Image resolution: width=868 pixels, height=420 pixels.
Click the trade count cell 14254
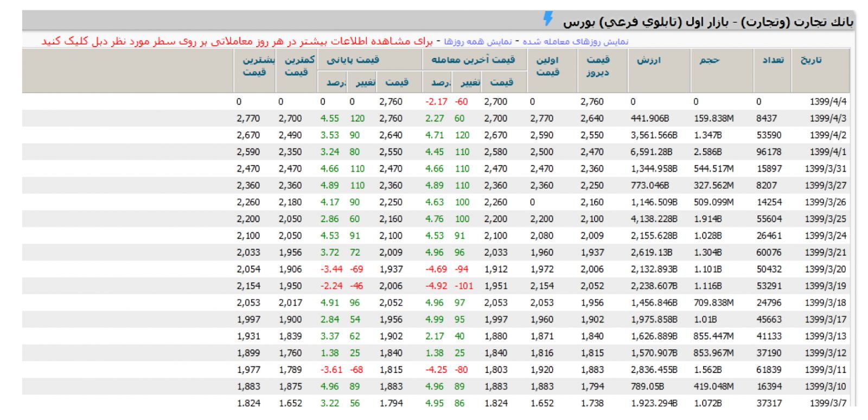tap(769, 202)
